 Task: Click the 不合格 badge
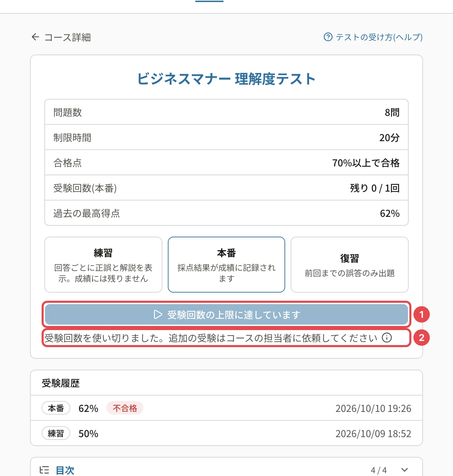(x=125, y=408)
